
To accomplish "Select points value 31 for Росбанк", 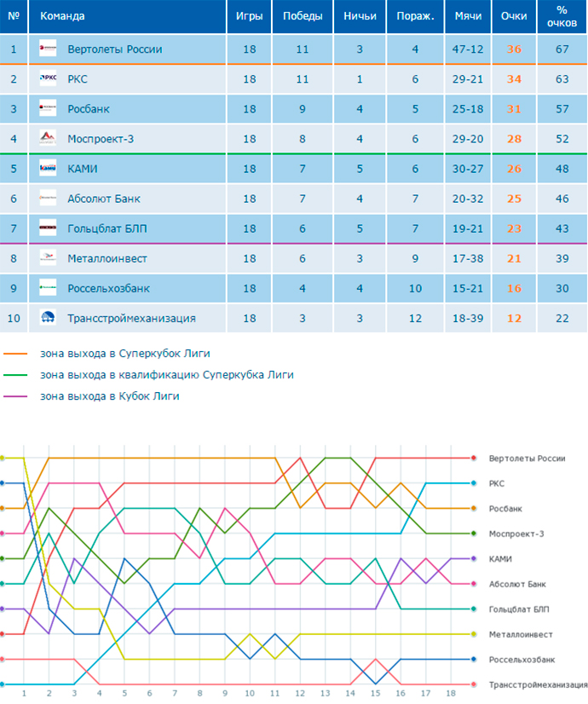I will tap(514, 109).
